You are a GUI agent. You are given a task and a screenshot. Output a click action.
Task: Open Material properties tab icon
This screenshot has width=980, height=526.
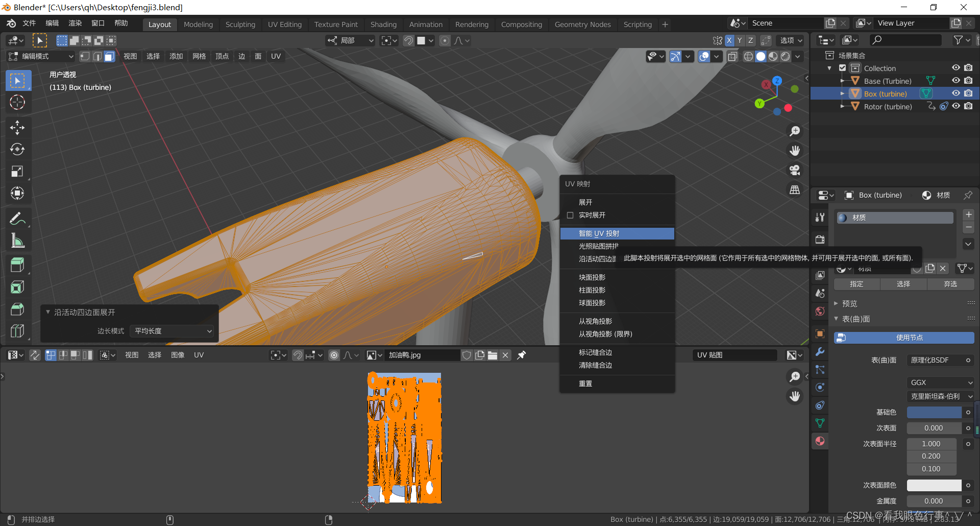click(x=820, y=441)
